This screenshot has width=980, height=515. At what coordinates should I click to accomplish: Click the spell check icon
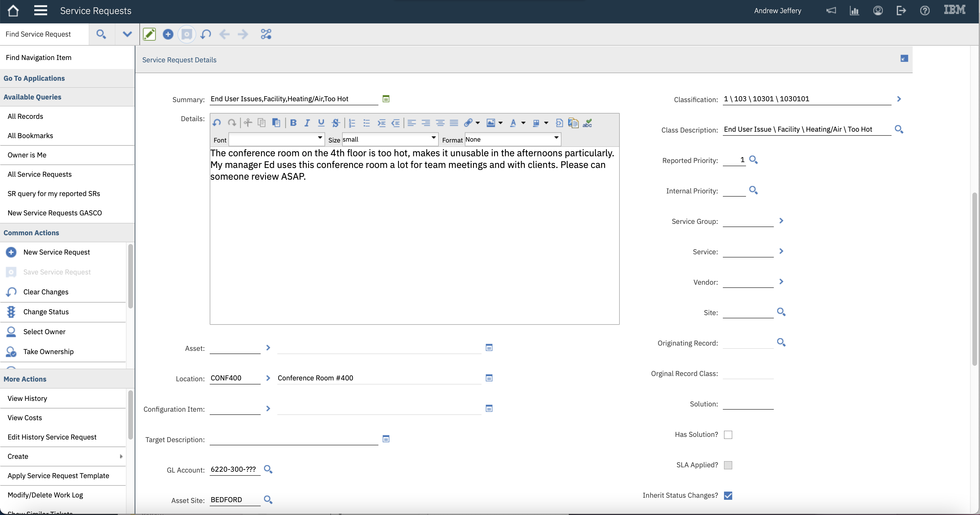click(x=587, y=123)
